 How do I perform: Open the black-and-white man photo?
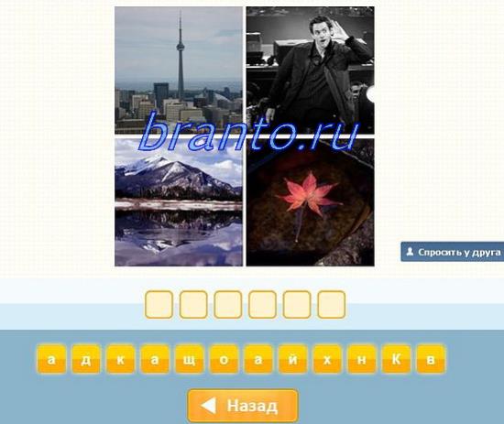point(310,70)
